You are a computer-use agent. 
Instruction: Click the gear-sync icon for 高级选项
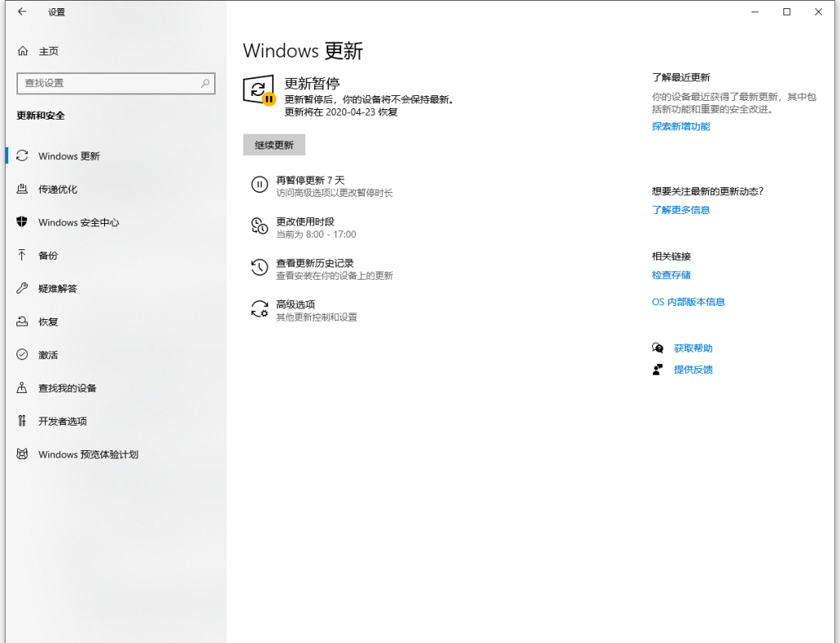(259, 309)
